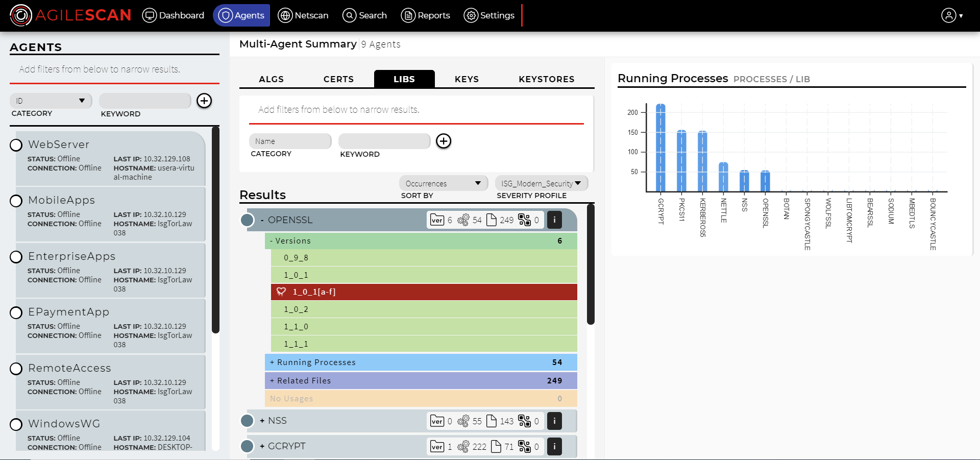
Task: Select the MobileApps agent radio button
Action: pyautogui.click(x=16, y=201)
